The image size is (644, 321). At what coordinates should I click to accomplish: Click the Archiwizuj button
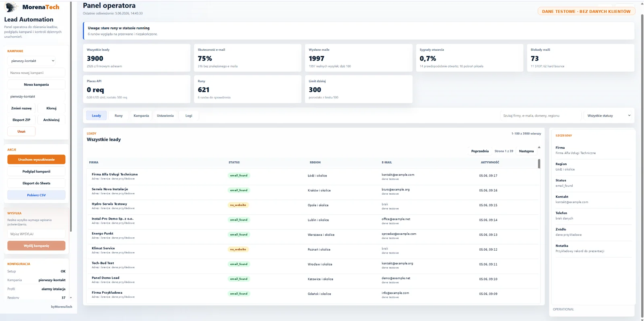52,120
